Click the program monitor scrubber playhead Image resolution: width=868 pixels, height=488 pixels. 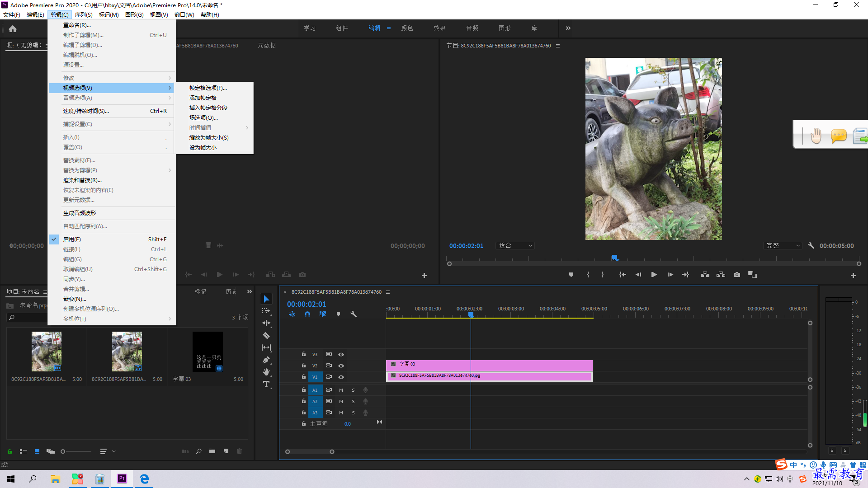pyautogui.click(x=615, y=258)
